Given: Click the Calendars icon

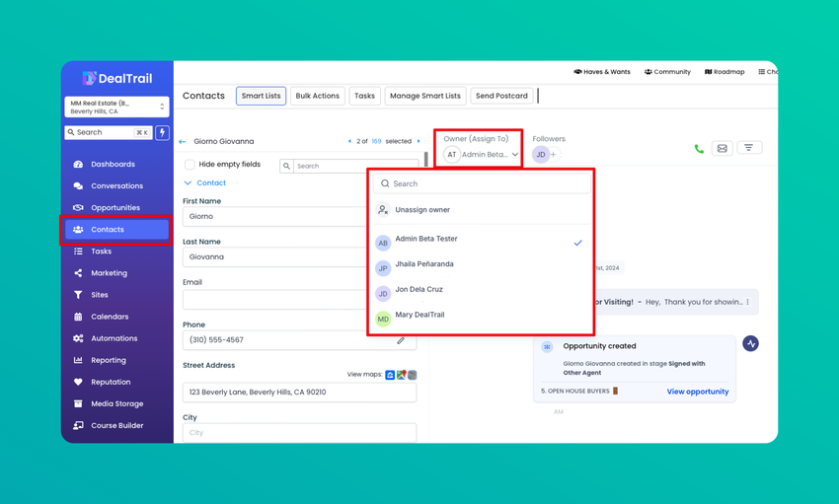Looking at the screenshot, I should [78, 317].
